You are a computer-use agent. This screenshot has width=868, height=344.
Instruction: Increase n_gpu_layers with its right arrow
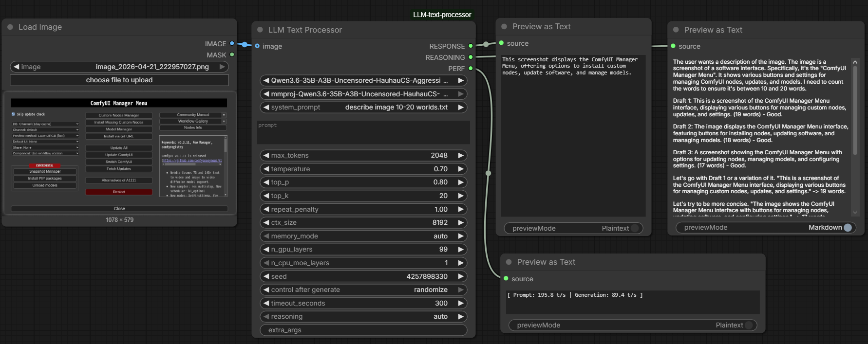click(x=461, y=250)
